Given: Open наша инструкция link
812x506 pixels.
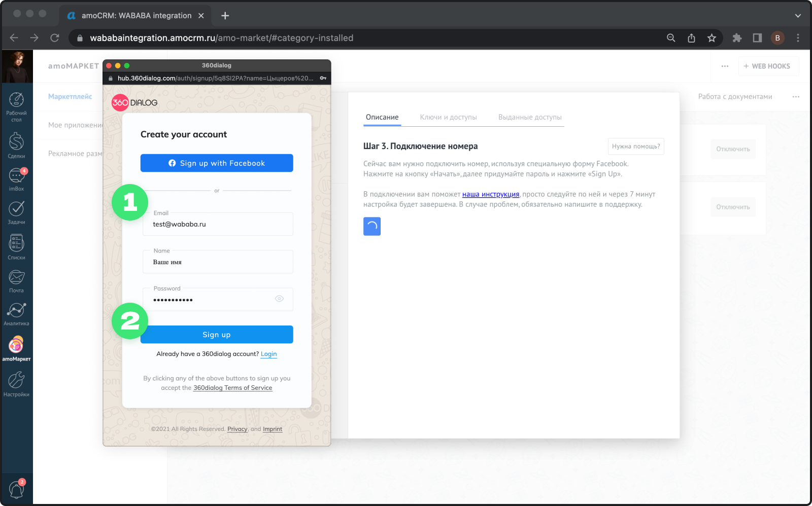Looking at the screenshot, I should pos(491,194).
